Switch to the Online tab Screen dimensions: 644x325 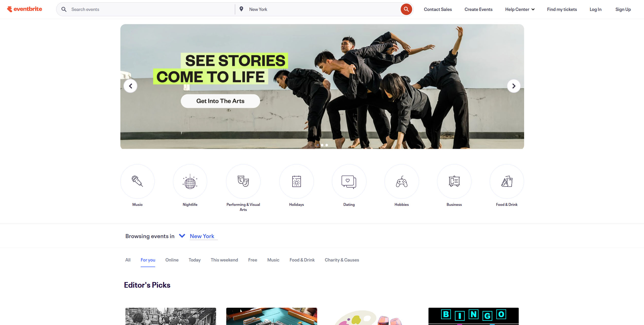coord(172,260)
